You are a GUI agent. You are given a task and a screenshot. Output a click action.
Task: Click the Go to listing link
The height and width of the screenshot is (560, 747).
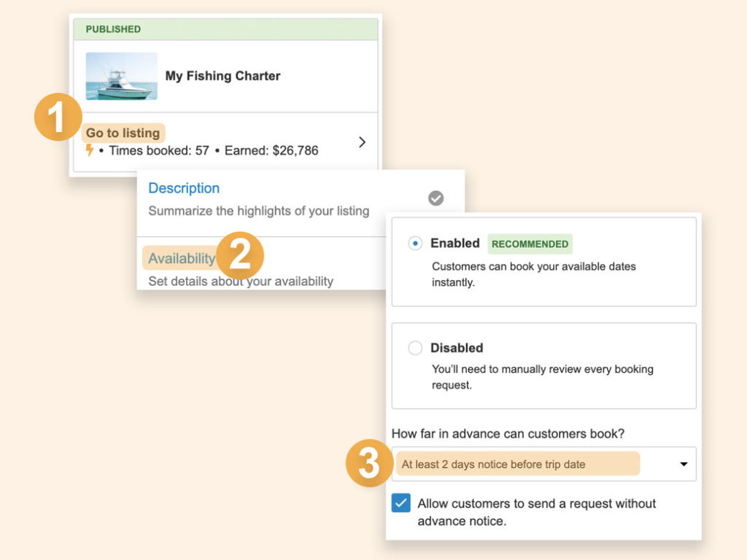[x=123, y=133]
